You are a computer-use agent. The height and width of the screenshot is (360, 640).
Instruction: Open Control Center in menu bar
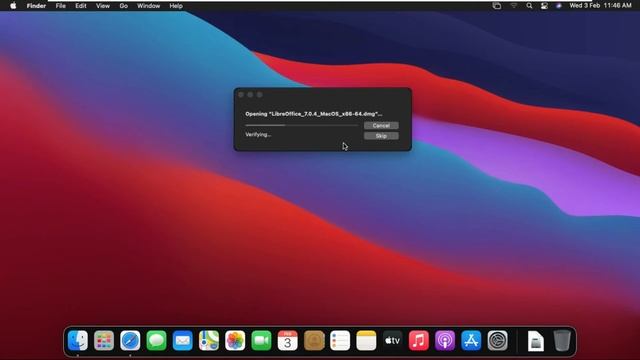coord(544,6)
